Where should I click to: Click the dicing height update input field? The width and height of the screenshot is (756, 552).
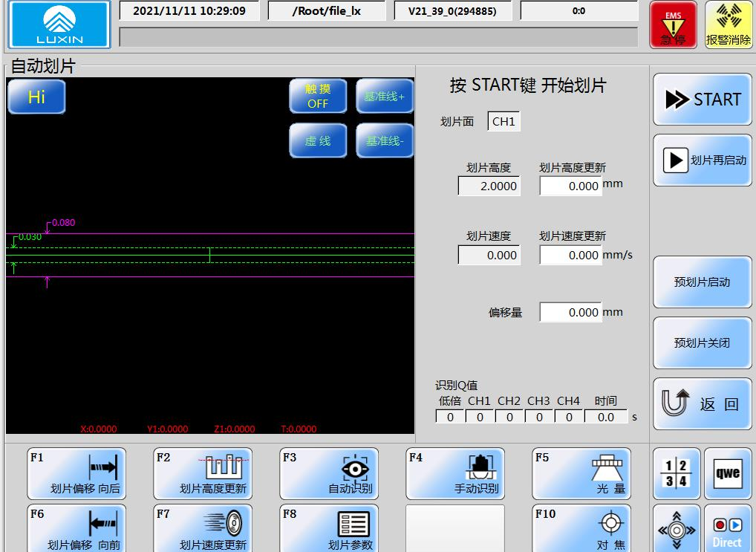(570, 186)
